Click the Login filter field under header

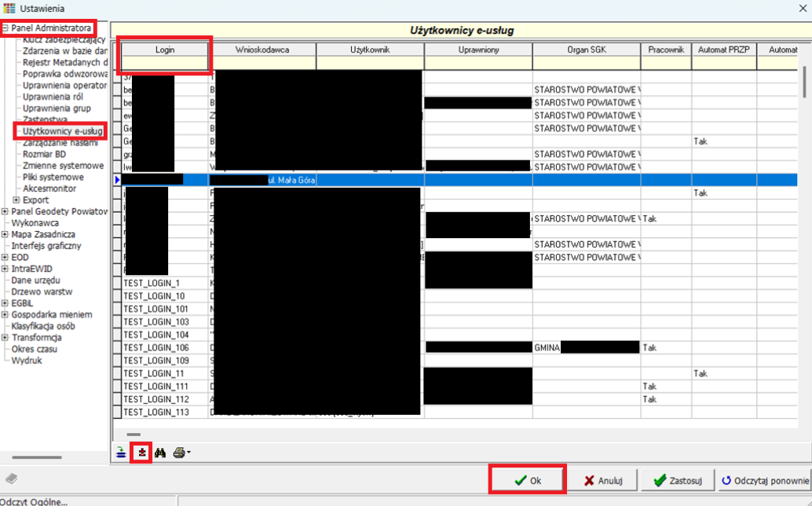point(165,63)
